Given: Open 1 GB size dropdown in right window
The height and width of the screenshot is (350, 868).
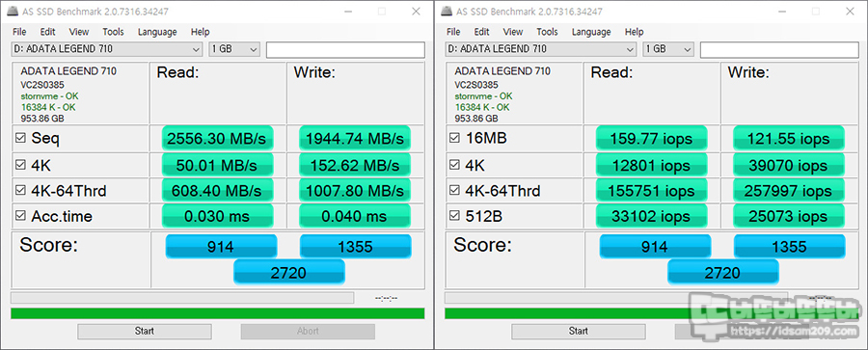Looking at the screenshot, I should click(668, 49).
